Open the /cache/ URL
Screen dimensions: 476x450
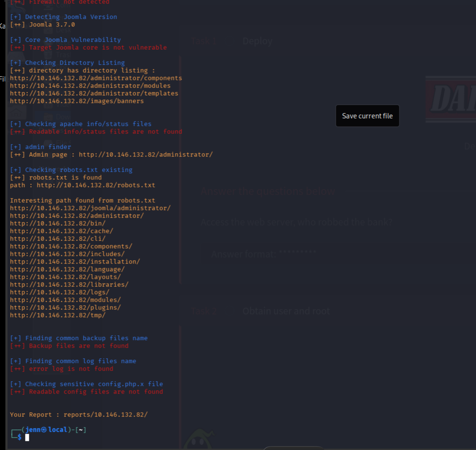coord(62,231)
